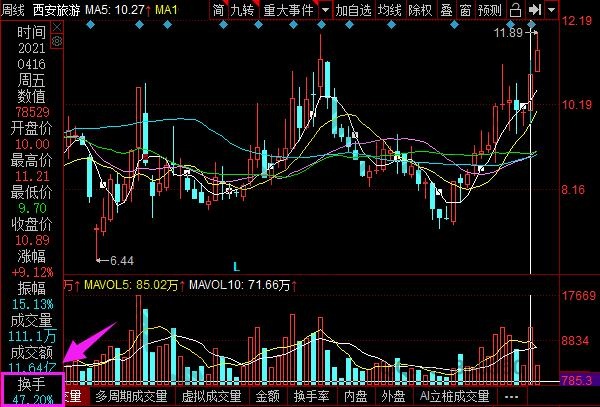Toggle 除权 ex-rights adjustment
Screen dimensions: 600x407
click(421, 10)
